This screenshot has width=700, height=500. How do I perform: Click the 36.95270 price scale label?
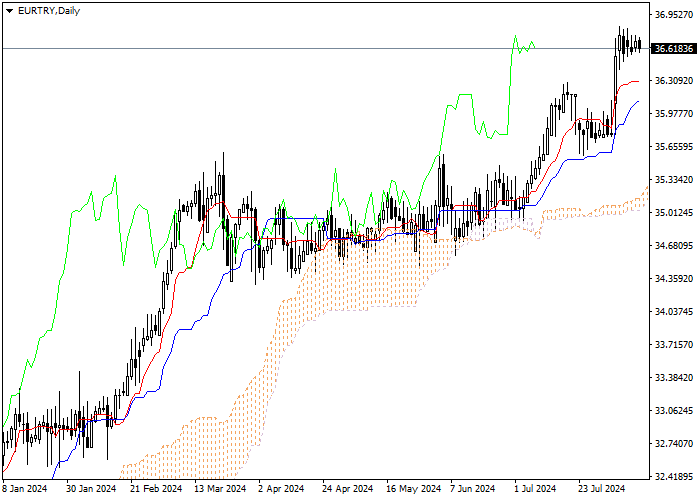[674, 15]
